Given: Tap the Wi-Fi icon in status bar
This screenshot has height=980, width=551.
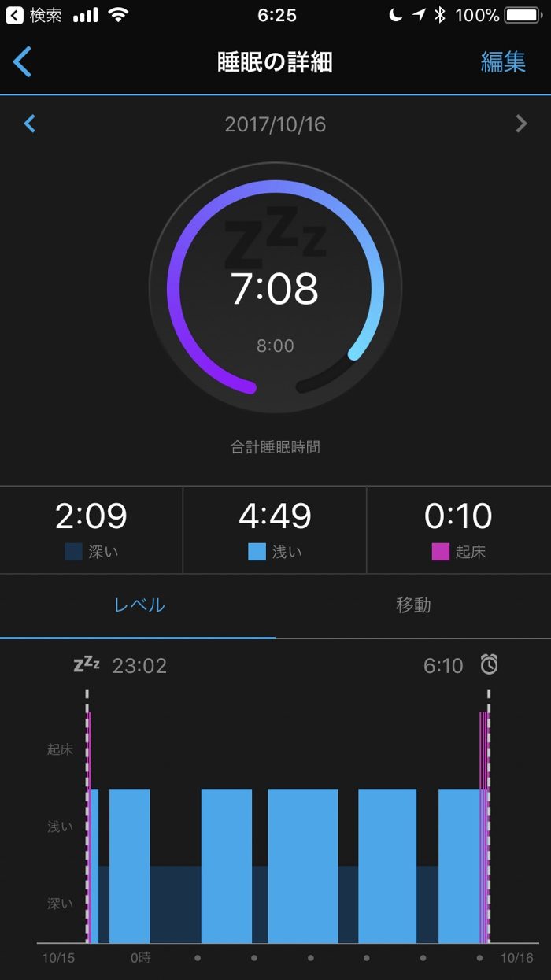Looking at the screenshot, I should 118,15.
